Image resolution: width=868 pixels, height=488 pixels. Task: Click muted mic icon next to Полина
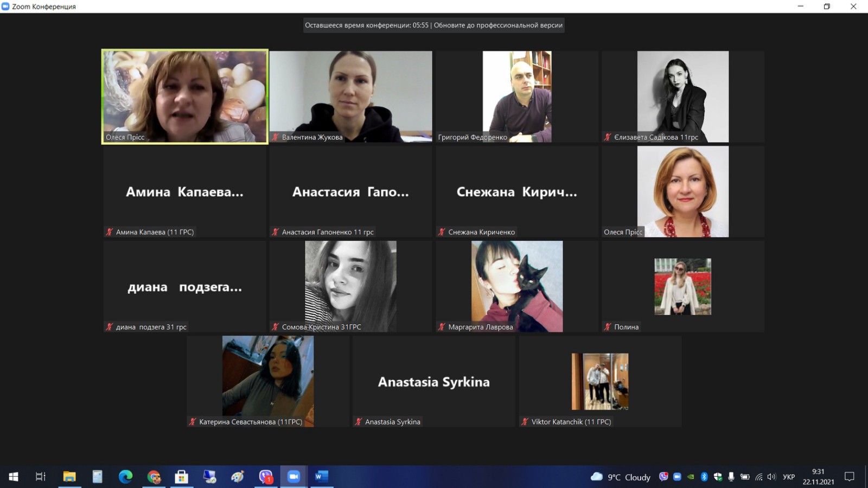(x=608, y=327)
